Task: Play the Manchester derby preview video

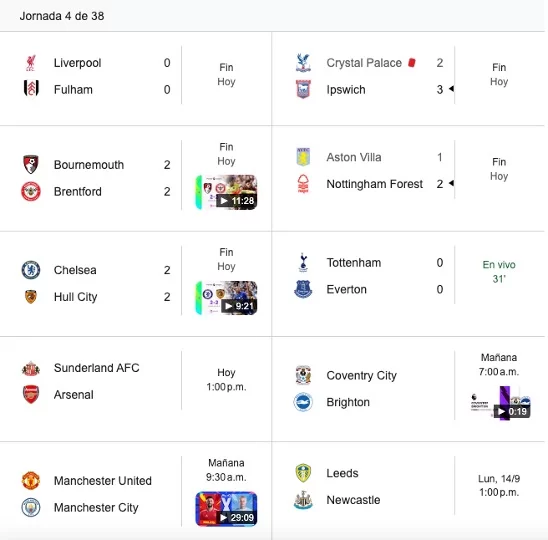Action: (226, 509)
